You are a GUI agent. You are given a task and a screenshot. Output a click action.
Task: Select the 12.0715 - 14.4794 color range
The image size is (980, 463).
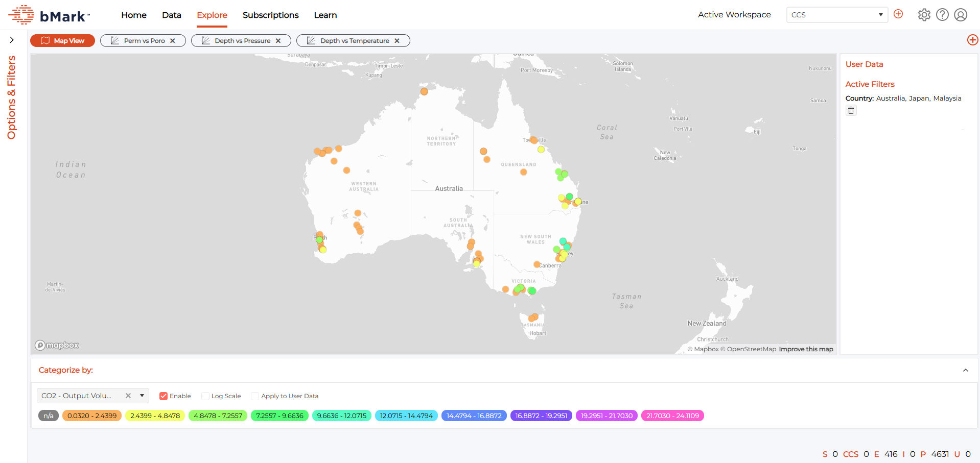pyautogui.click(x=406, y=416)
